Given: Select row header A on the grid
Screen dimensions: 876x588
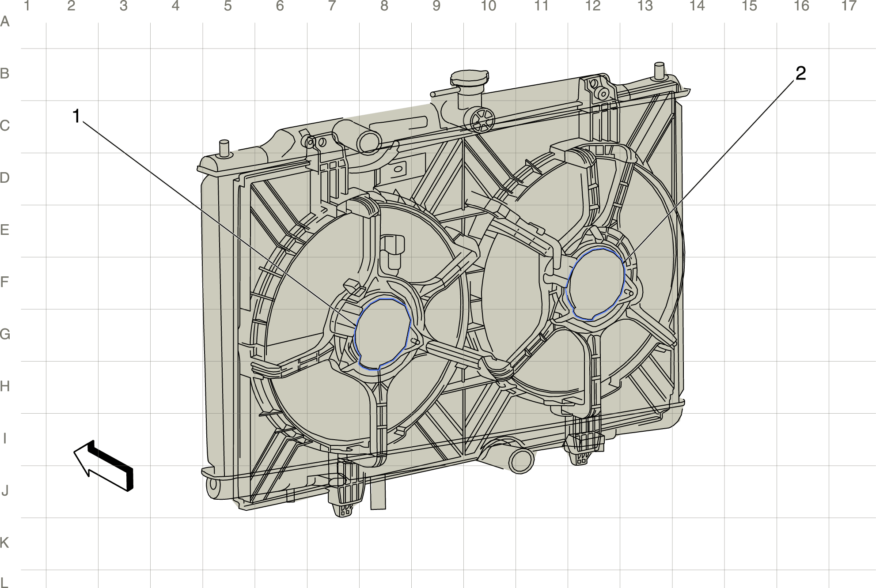Looking at the screenshot, I should click(x=5, y=21).
